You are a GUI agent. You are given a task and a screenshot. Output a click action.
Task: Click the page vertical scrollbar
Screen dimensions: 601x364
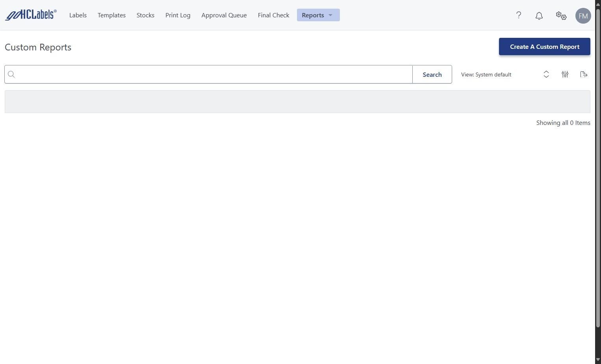(598, 168)
